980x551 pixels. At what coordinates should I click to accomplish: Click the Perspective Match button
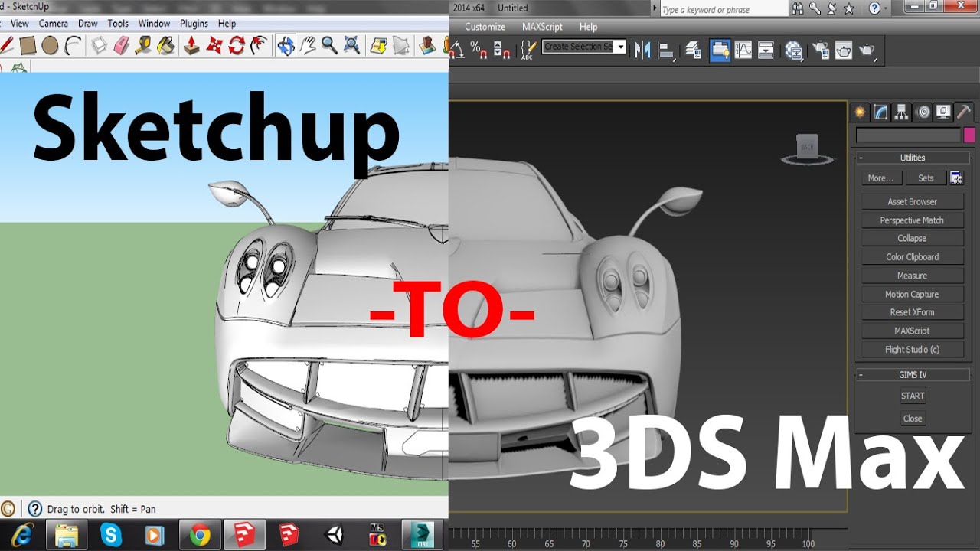[912, 220]
